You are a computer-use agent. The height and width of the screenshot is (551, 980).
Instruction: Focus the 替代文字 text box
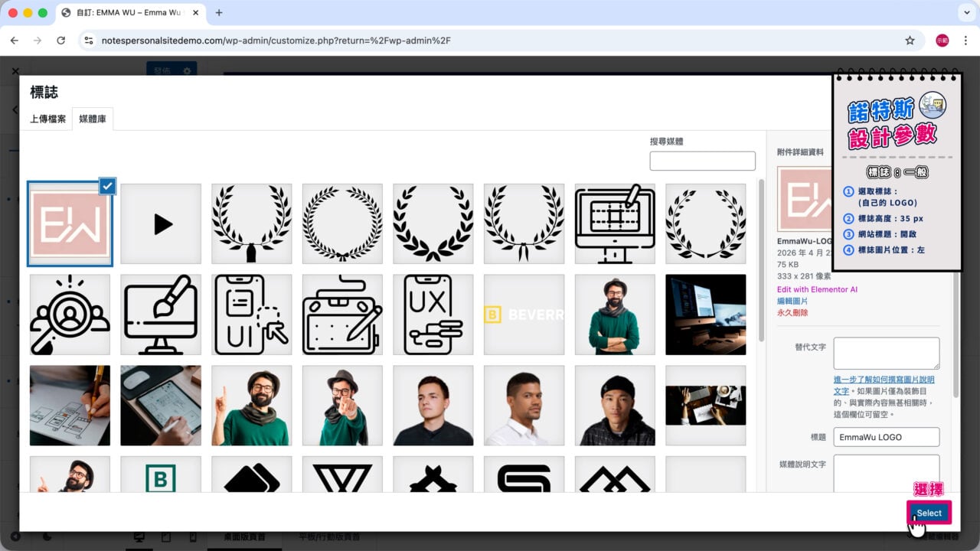[886, 354]
